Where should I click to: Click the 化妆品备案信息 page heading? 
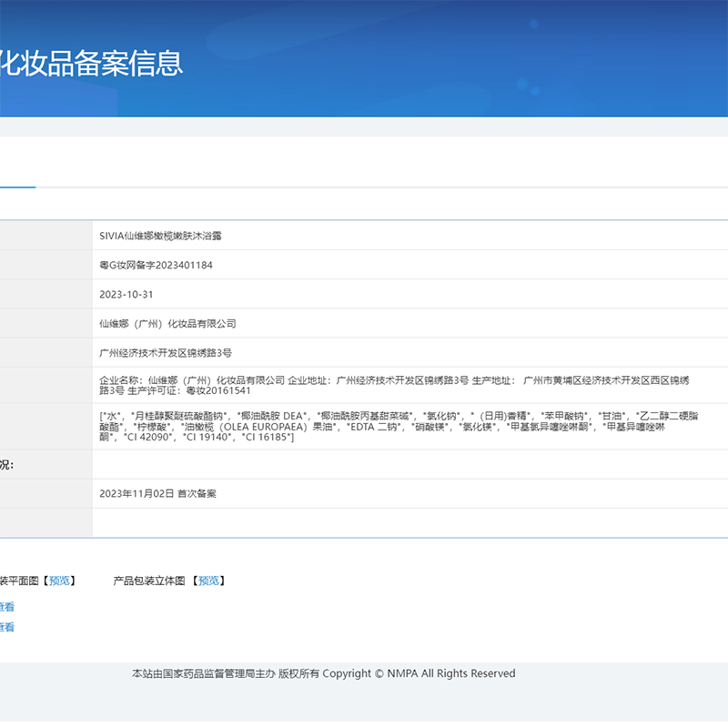point(90,63)
